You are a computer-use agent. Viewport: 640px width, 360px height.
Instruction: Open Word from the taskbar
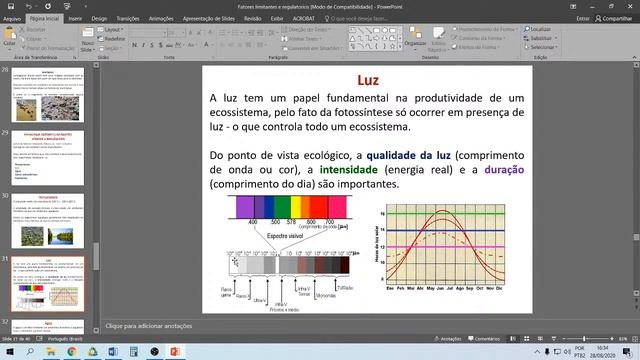tap(113, 351)
